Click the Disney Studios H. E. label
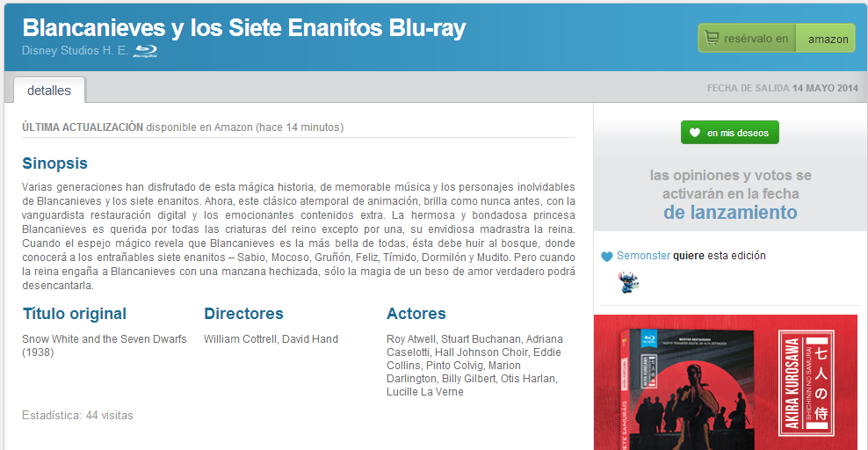The height and width of the screenshot is (450, 868). (x=76, y=50)
